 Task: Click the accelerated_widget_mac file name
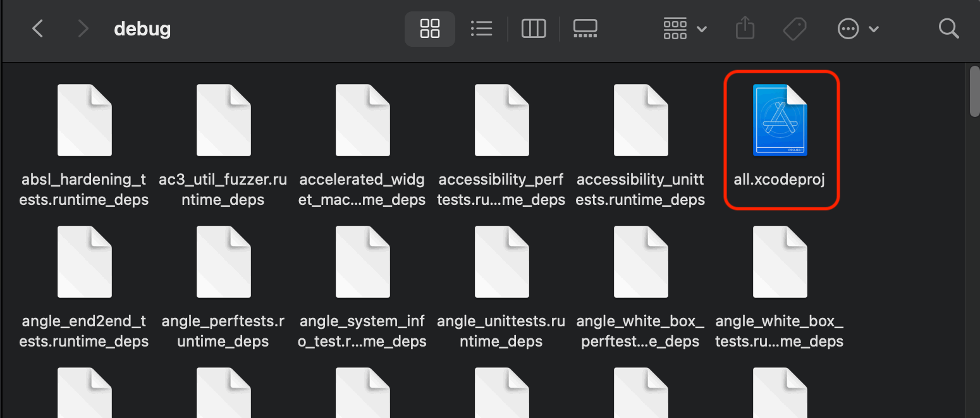(362, 190)
